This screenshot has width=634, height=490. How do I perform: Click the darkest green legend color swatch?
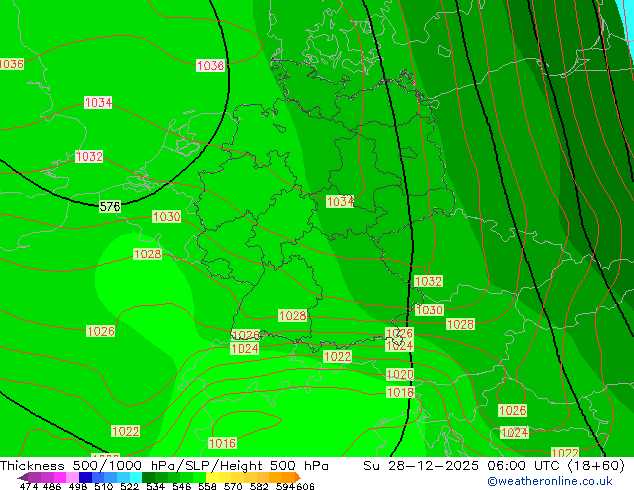point(148,477)
